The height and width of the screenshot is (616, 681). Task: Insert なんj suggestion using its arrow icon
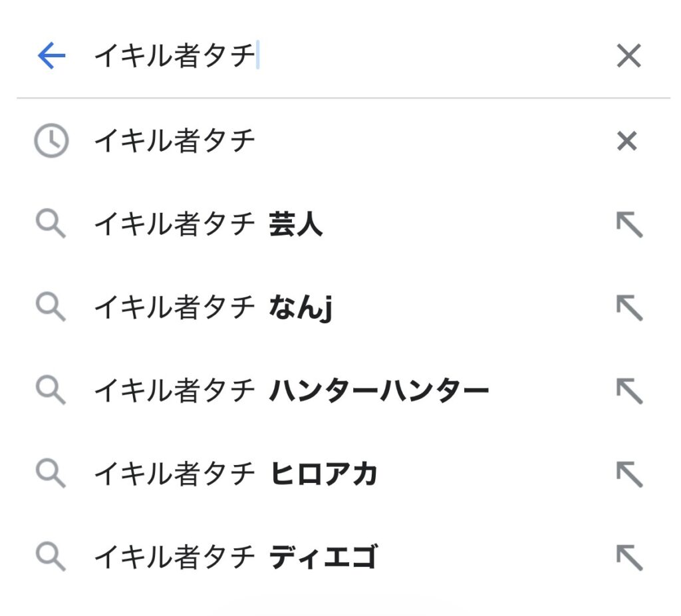click(628, 308)
